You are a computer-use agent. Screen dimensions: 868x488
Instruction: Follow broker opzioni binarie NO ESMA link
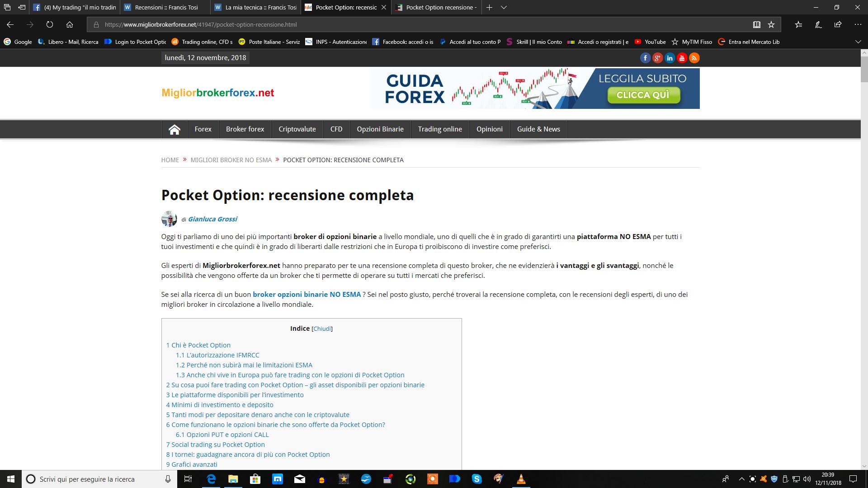[x=307, y=294]
